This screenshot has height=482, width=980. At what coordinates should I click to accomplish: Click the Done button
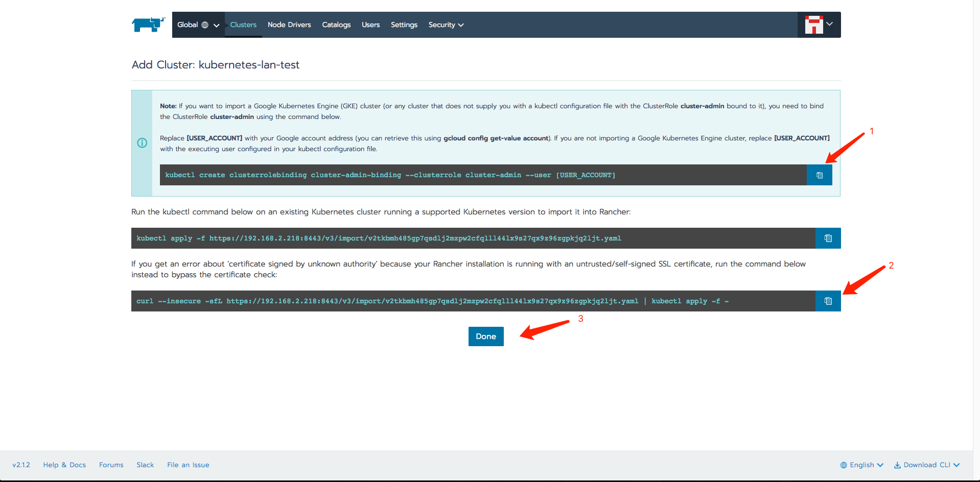pyautogui.click(x=486, y=336)
